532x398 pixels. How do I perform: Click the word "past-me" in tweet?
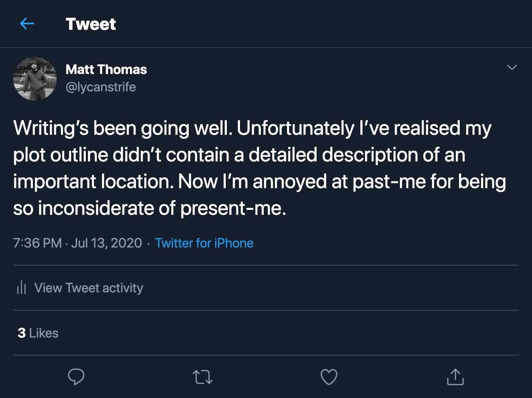click(389, 182)
